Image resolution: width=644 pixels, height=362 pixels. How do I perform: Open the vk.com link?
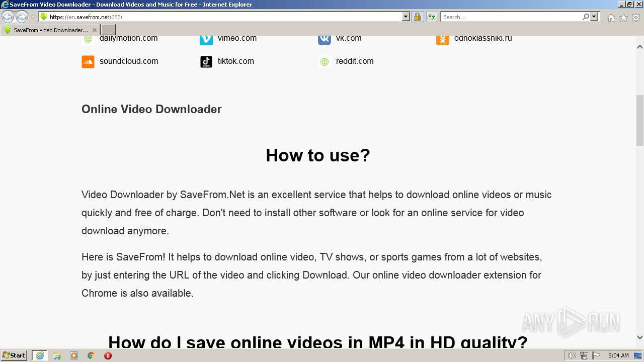[349, 38]
